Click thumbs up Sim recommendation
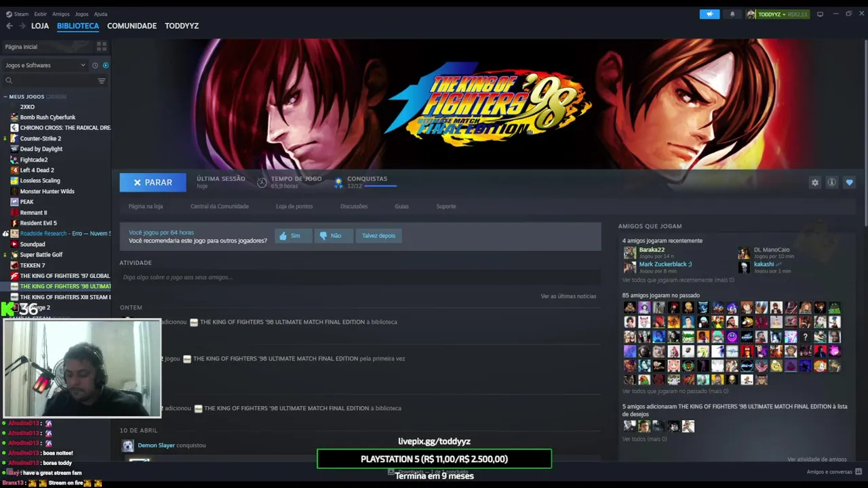This screenshot has height=488, width=868. click(x=293, y=236)
